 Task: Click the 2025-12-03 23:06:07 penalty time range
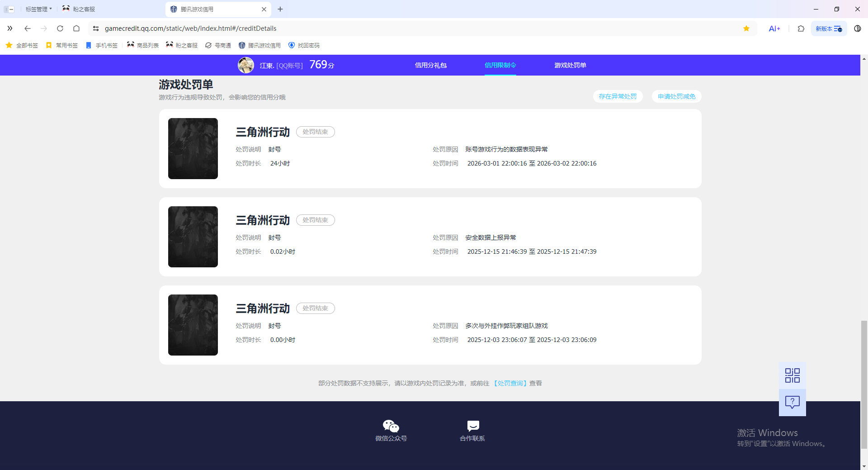(532, 340)
